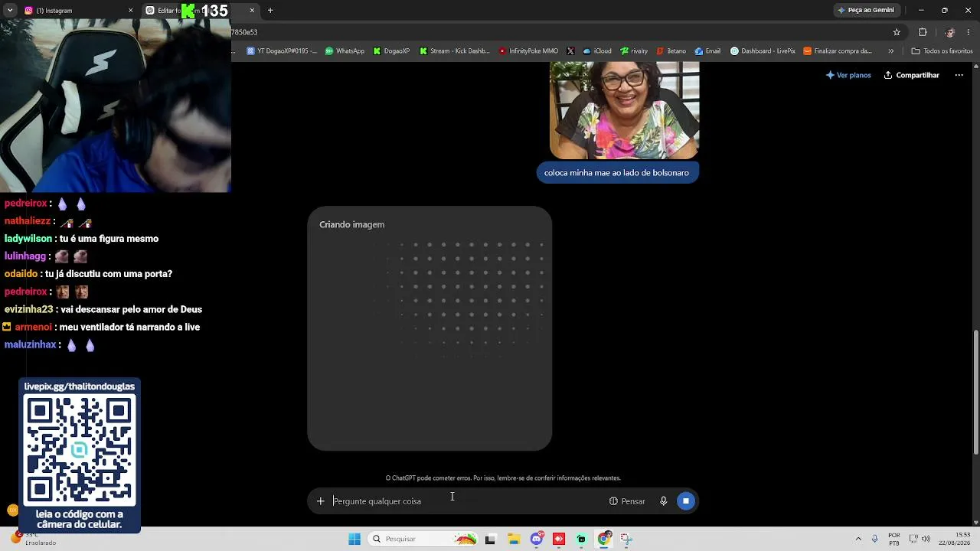Click the taskbar Pesquisar search box

tap(423, 539)
